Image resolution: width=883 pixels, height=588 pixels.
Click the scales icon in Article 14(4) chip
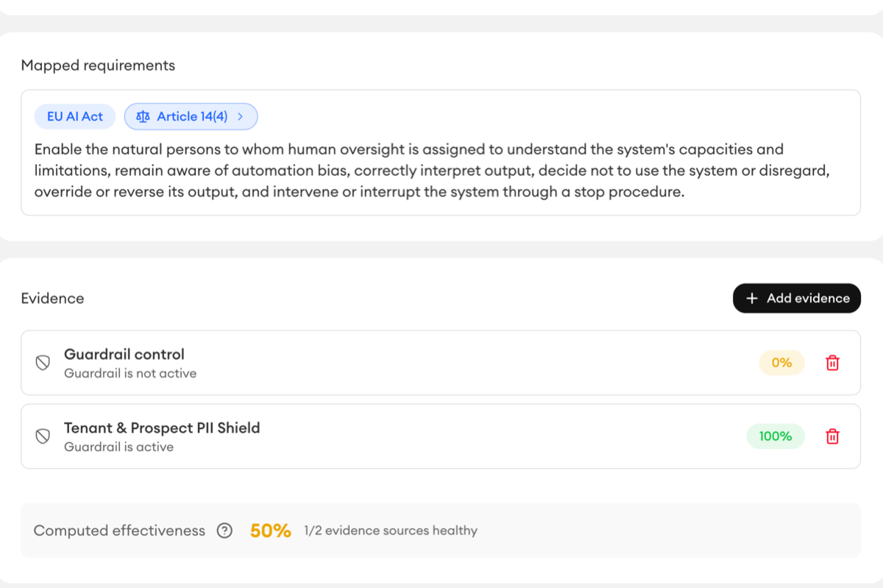tap(143, 116)
